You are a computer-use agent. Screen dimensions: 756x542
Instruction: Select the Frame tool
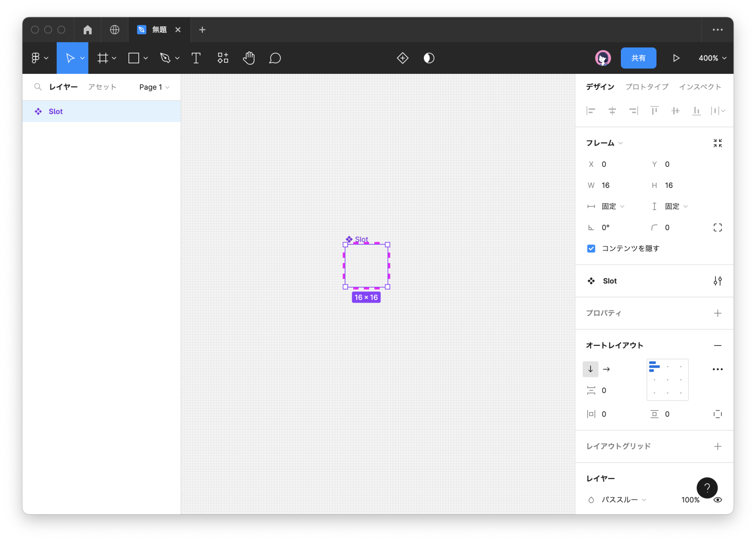click(x=103, y=58)
